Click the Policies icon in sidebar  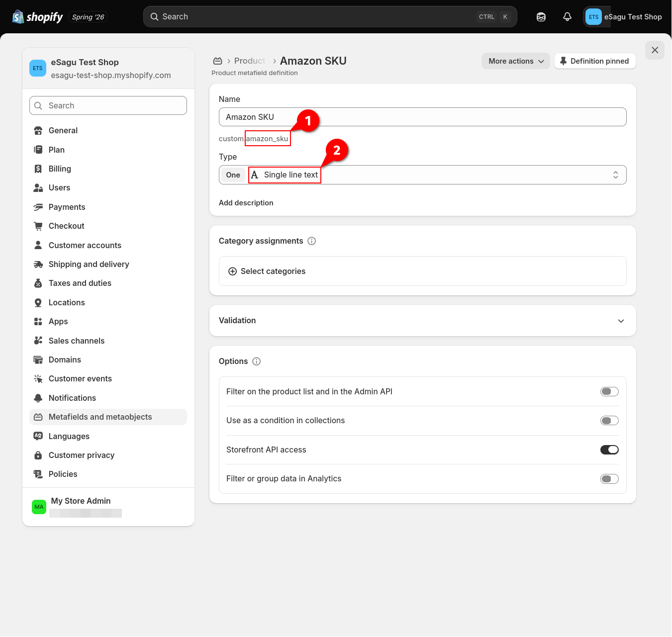click(38, 474)
